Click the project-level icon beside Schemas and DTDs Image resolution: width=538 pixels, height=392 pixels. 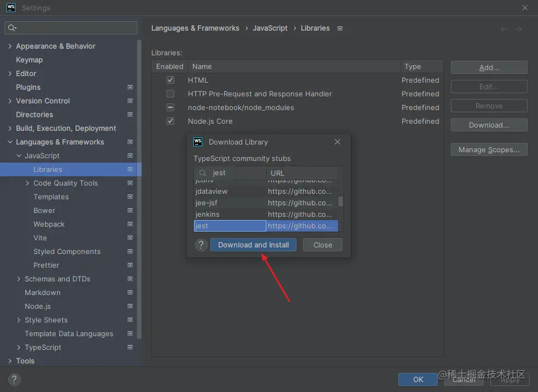[130, 279]
